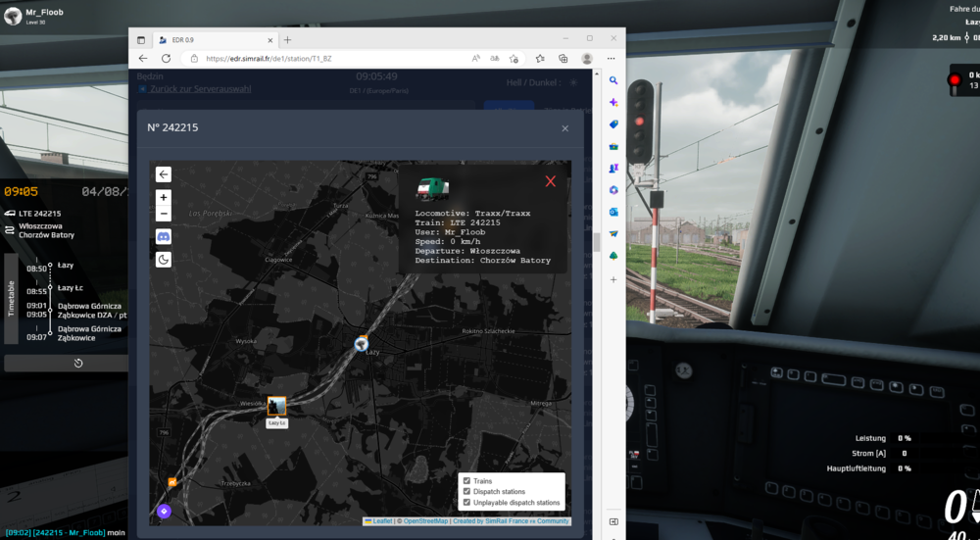
Task: Disable Unplayable dispatch stations checkbox
Action: click(x=465, y=503)
